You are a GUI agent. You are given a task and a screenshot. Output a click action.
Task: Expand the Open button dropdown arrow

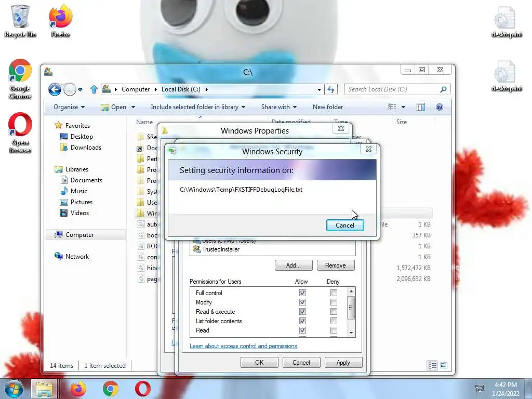pos(133,107)
